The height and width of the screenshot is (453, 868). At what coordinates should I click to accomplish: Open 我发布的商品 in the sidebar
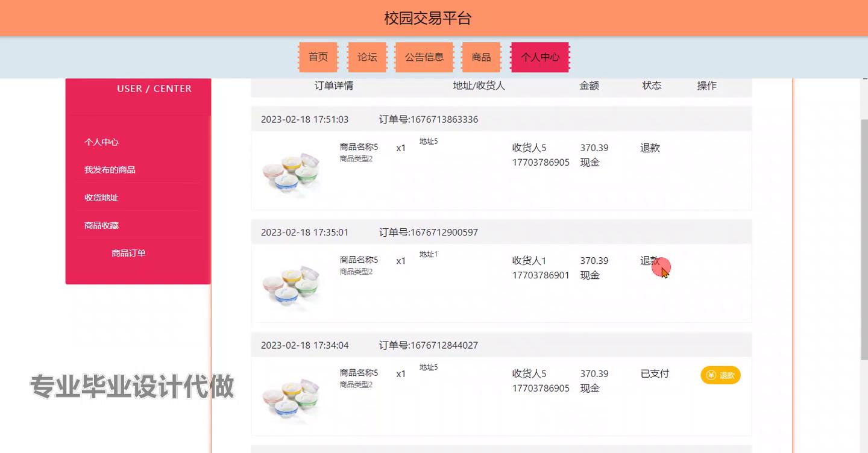110,170
